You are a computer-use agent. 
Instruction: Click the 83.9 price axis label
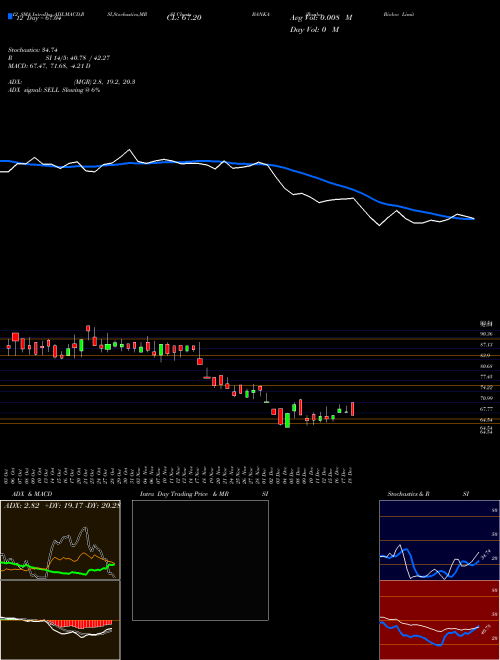tap(485, 356)
